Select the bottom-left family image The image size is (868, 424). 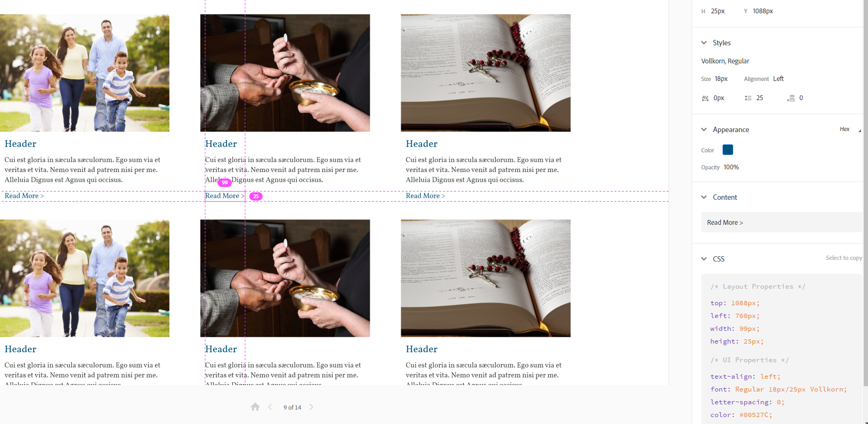tap(85, 278)
